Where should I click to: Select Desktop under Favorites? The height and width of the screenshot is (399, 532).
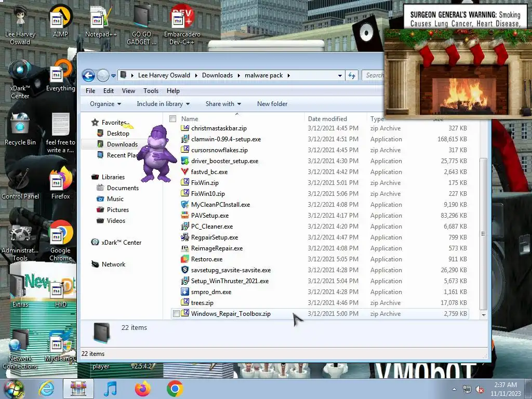click(118, 134)
